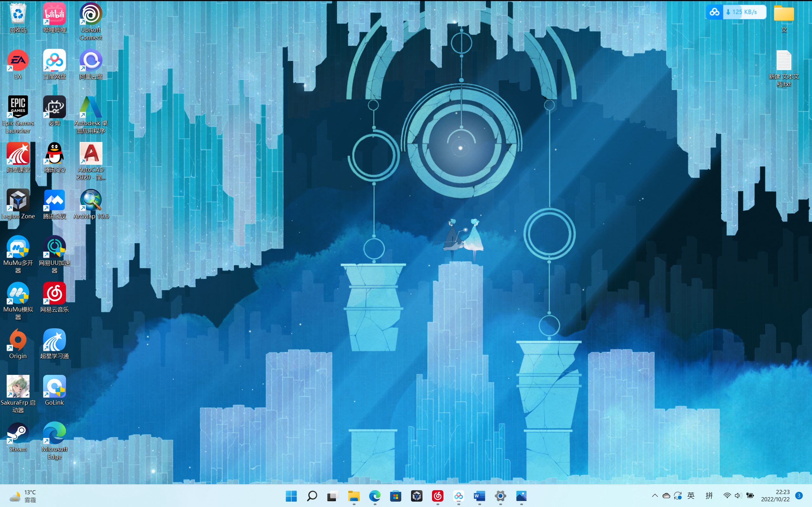
Task: Show hidden system tray icons chevron
Action: point(655,496)
